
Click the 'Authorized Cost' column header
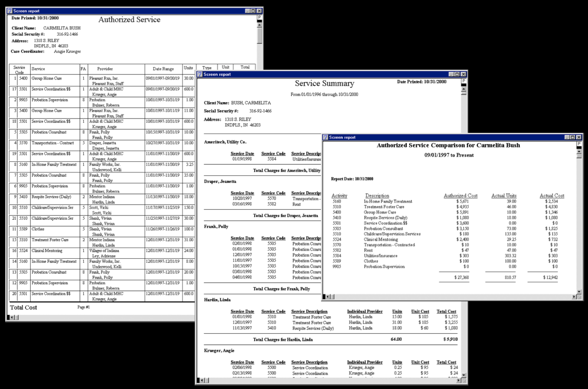point(461,196)
